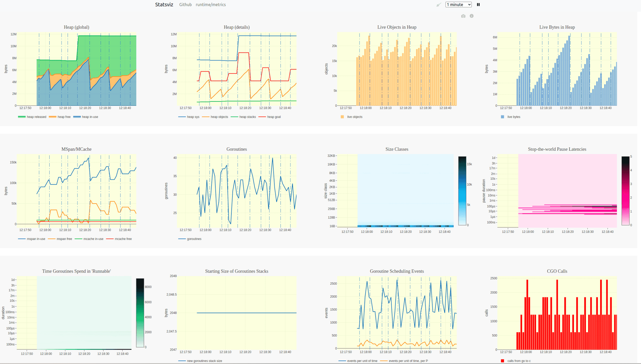Toggle heap free series in legend
This screenshot has height=364, width=641.
64,117
